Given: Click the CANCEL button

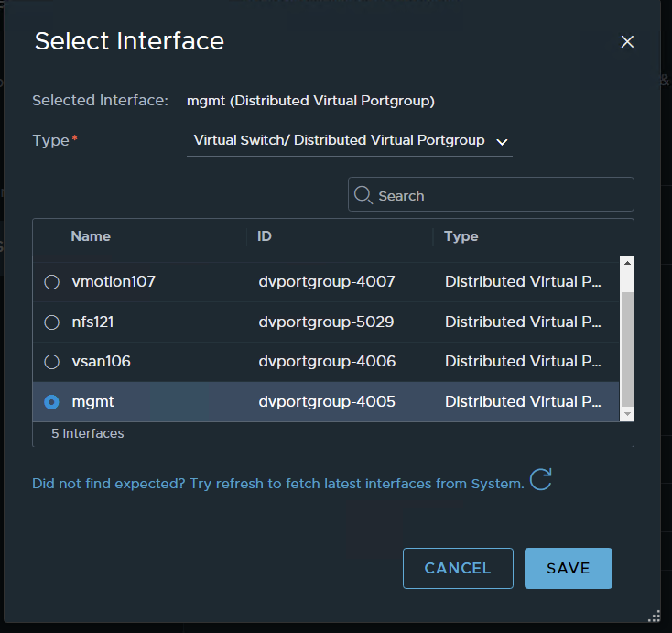Looking at the screenshot, I should point(458,568).
